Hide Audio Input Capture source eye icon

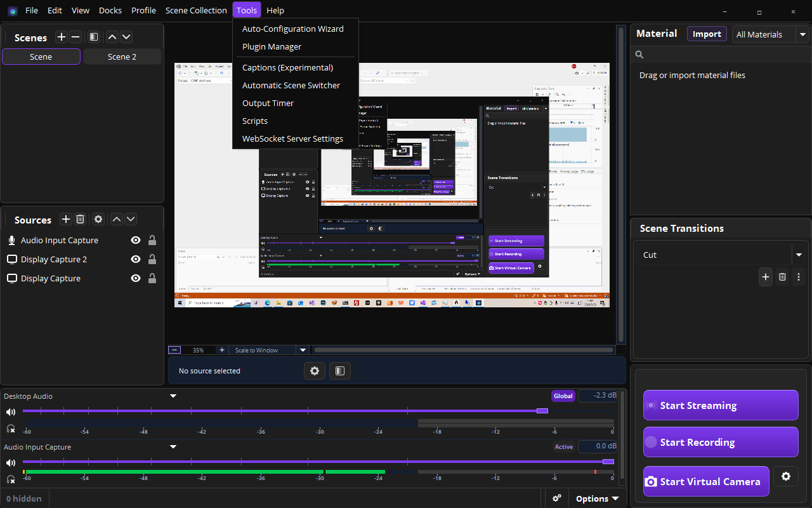tap(135, 240)
